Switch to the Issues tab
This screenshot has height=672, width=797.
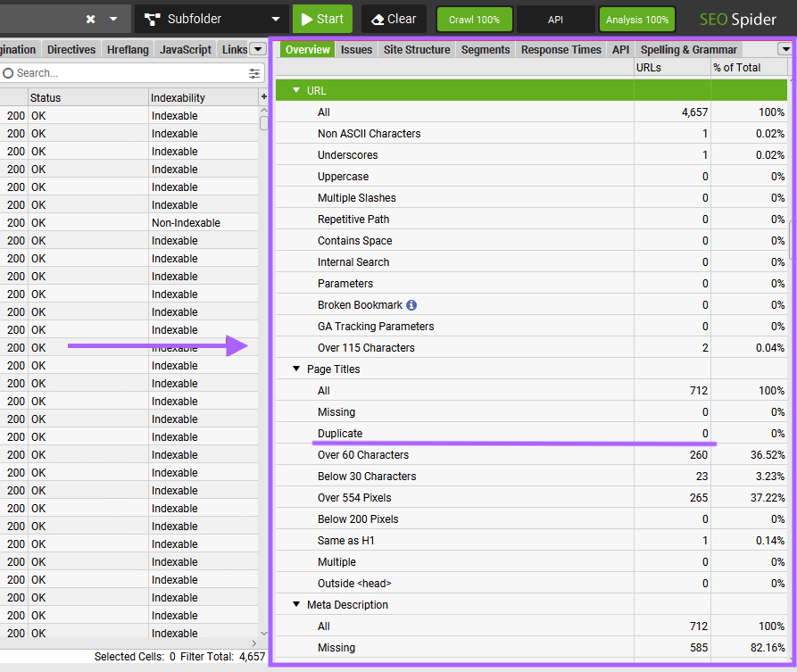point(356,49)
